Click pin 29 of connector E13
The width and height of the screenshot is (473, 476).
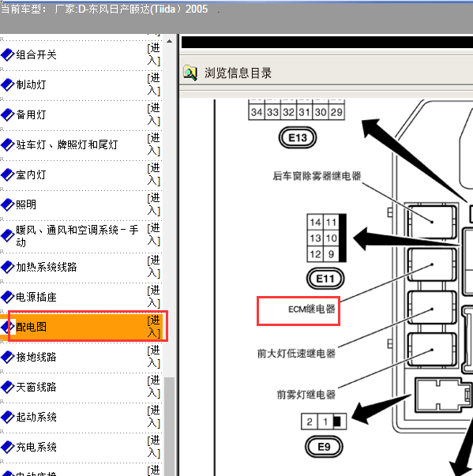click(x=336, y=112)
